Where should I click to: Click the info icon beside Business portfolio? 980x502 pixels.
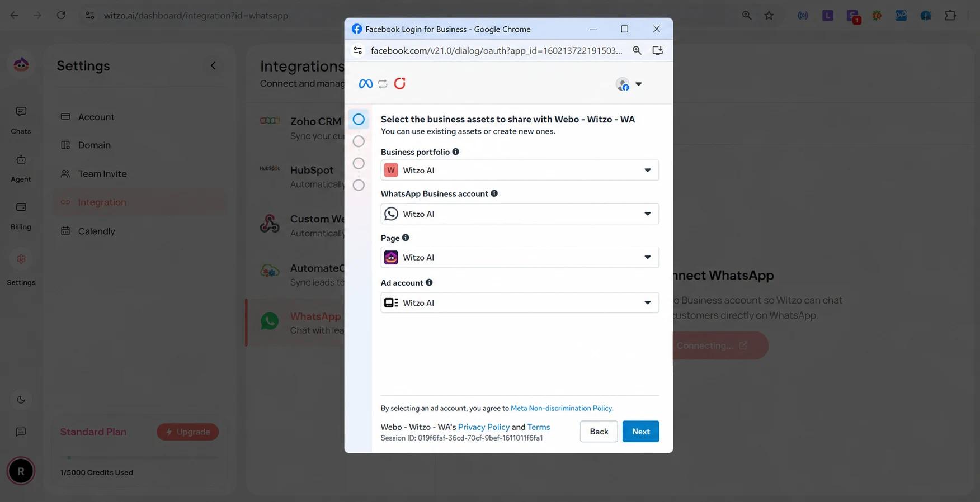(455, 151)
